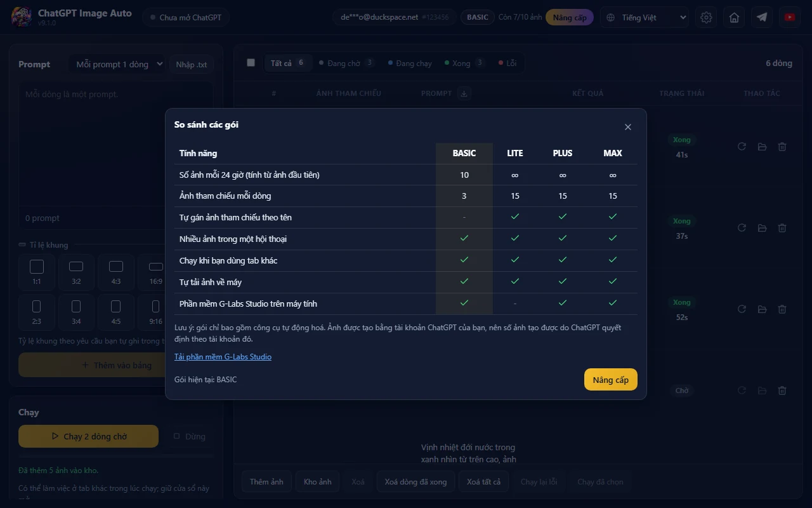The height and width of the screenshot is (508, 812).
Task: Close the So sánh các gói dialog
Action: (628, 127)
